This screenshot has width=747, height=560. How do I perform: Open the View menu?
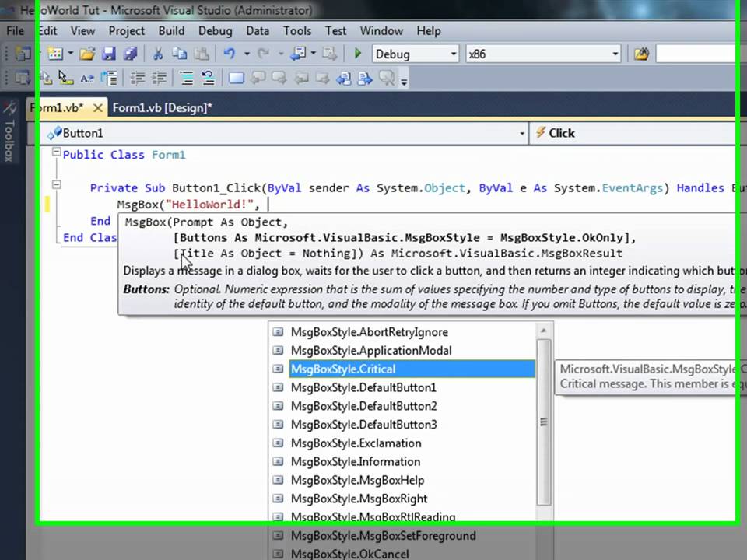(83, 31)
